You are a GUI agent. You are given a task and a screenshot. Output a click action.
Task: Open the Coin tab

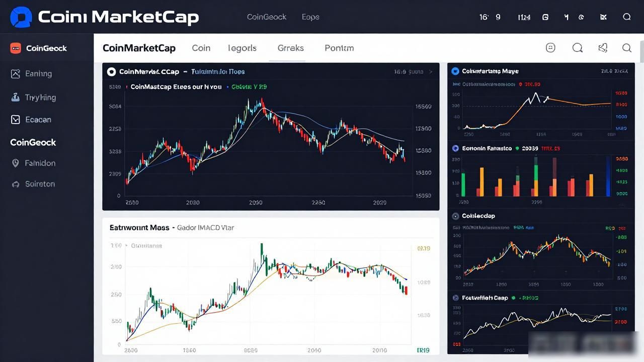pyautogui.click(x=201, y=48)
